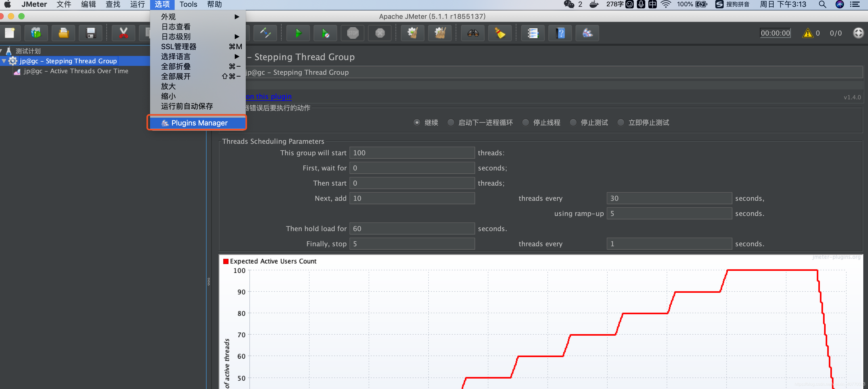The image size is (868, 389).
Task: Select the 立即停止测试 radio button
Action: click(621, 123)
